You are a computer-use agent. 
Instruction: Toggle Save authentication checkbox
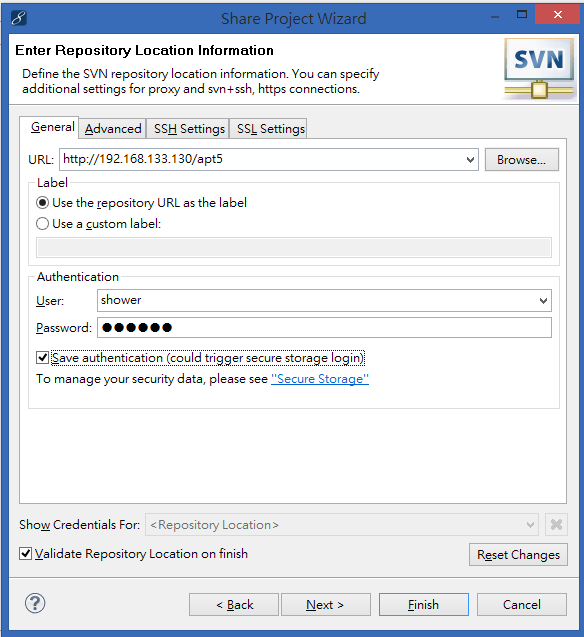pyautogui.click(x=42, y=358)
